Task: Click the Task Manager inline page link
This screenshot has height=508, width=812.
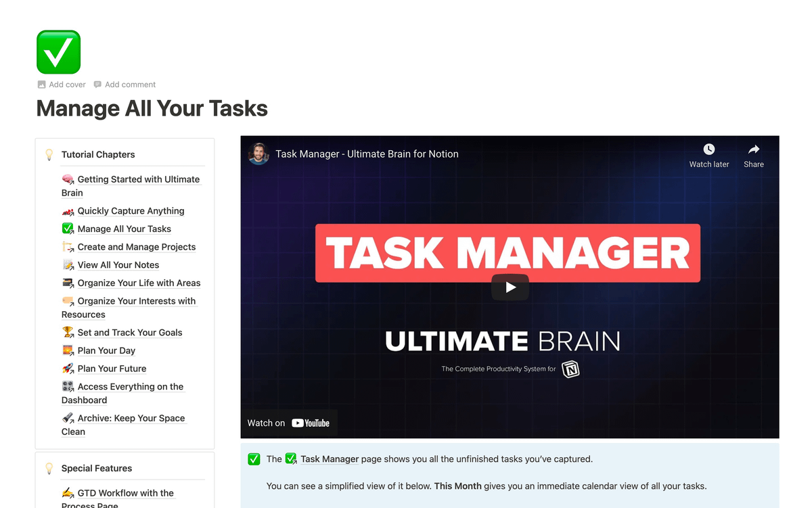Action: 329,459
